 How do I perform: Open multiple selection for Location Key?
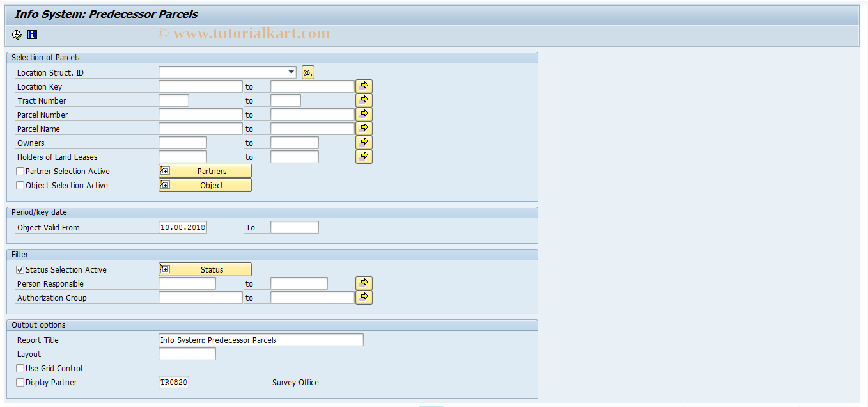[364, 86]
